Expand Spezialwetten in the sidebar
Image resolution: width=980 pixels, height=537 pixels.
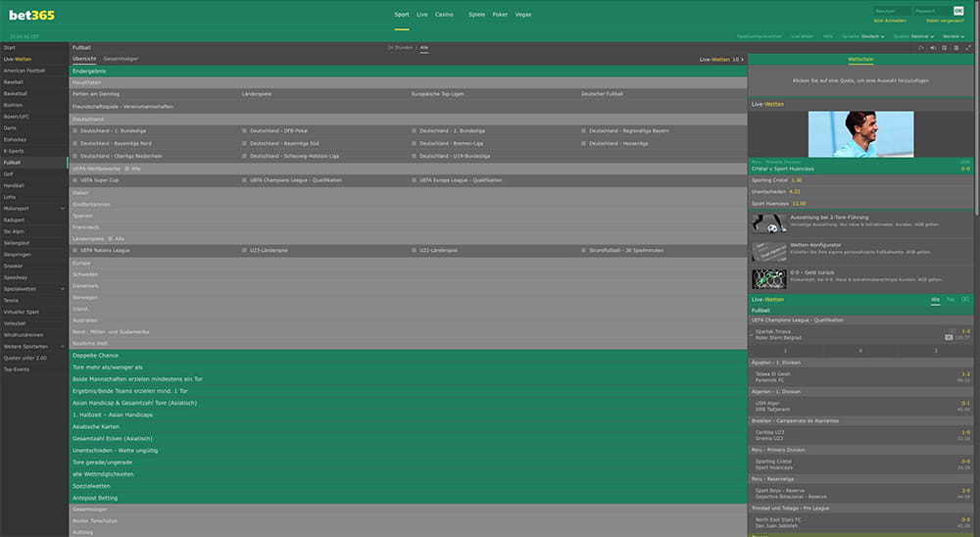[x=63, y=289]
